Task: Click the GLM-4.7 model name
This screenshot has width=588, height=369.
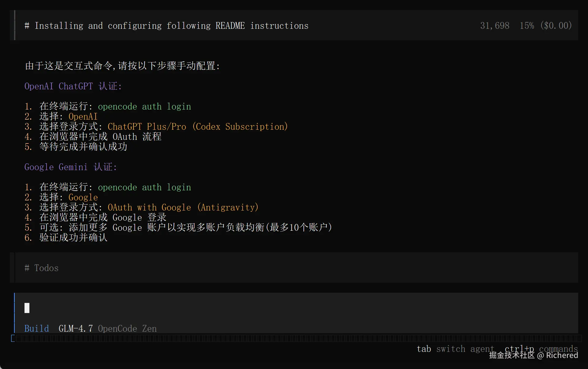Action: tap(76, 329)
